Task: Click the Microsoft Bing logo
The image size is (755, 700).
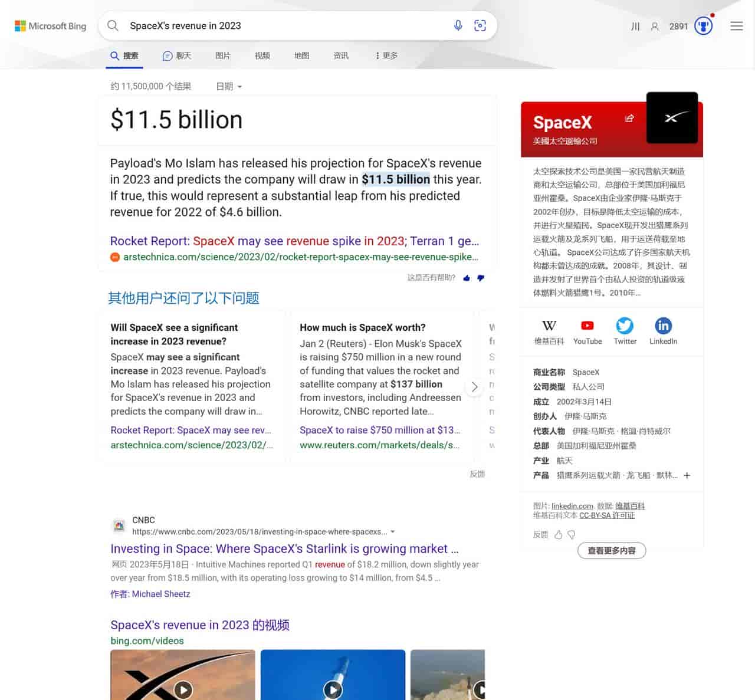Action: (50, 25)
